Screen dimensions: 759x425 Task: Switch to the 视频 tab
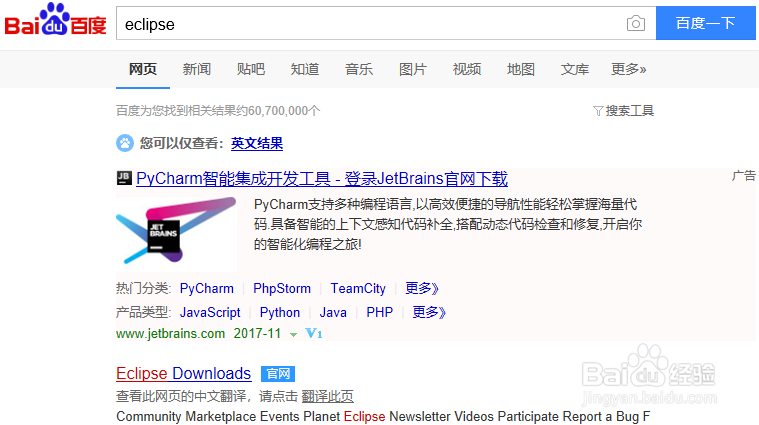click(x=467, y=69)
